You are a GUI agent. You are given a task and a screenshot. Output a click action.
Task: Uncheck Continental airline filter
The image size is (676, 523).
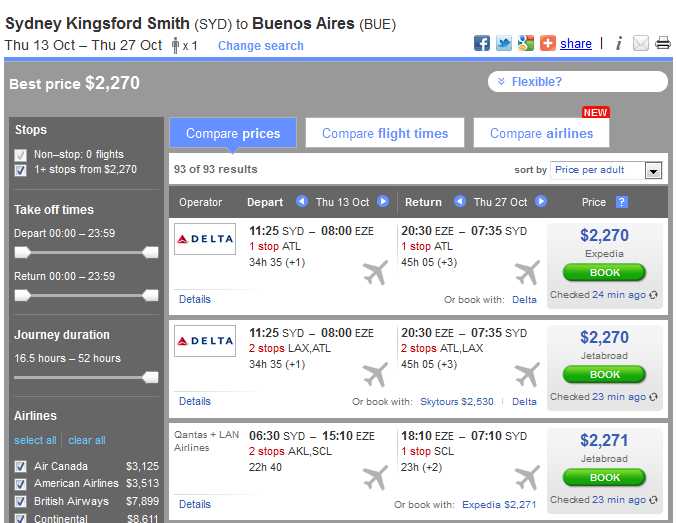pyautogui.click(x=20, y=518)
